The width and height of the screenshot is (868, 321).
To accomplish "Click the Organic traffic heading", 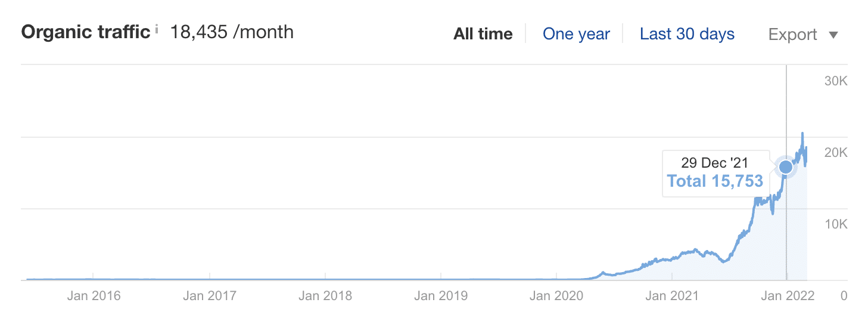I will tap(86, 32).
